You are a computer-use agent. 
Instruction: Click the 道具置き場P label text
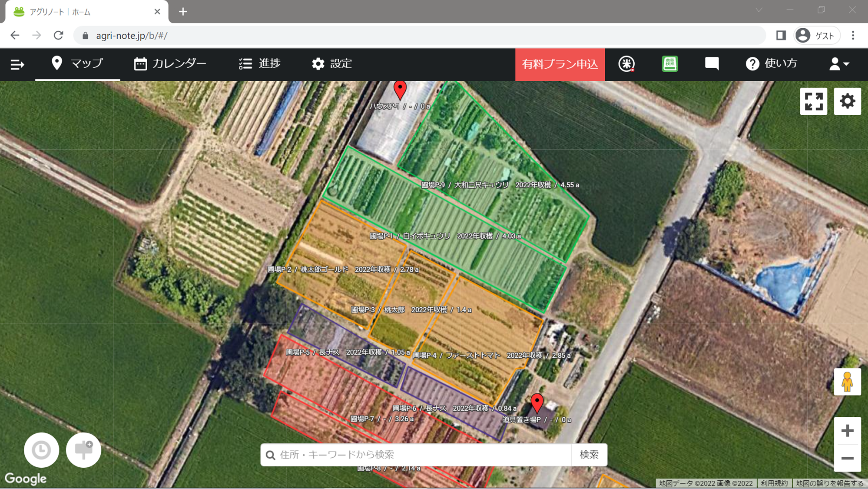pyautogui.click(x=537, y=420)
